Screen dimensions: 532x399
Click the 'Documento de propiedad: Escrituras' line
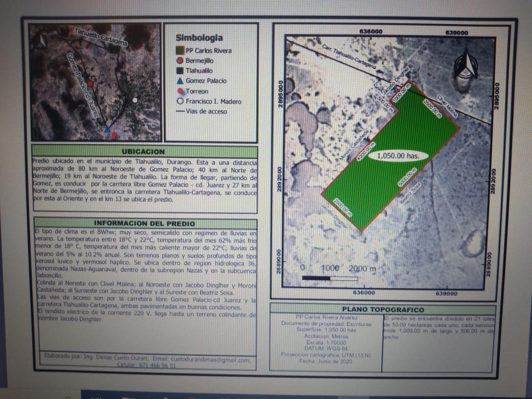(x=326, y=324)
